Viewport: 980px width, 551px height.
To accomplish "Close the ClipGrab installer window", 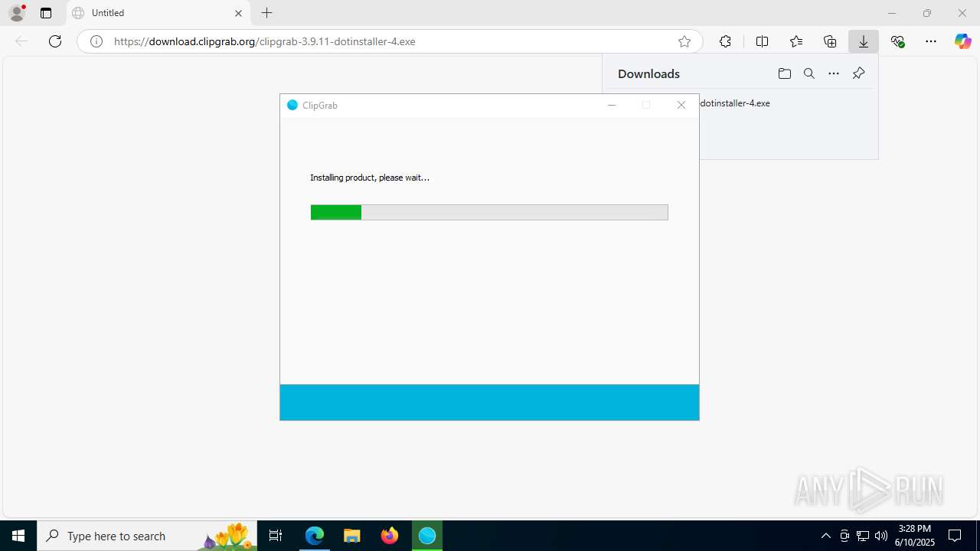I will (681, 106).
